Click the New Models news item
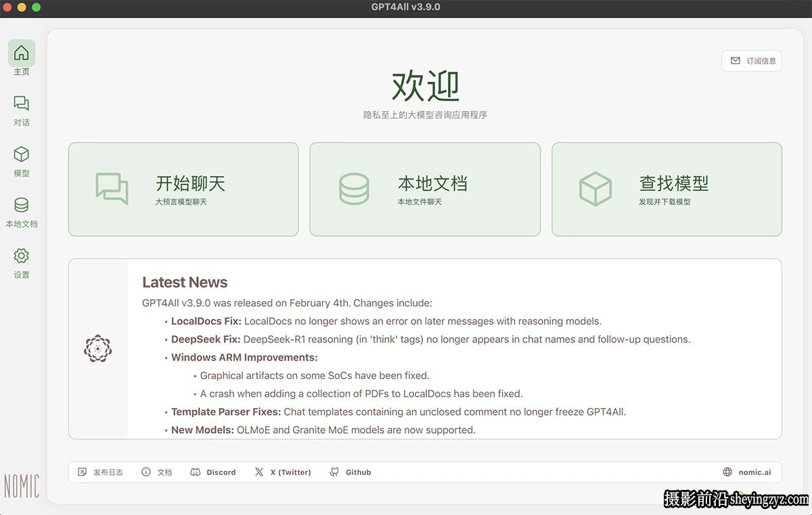 pyautogui.click(x=323, y=430)
